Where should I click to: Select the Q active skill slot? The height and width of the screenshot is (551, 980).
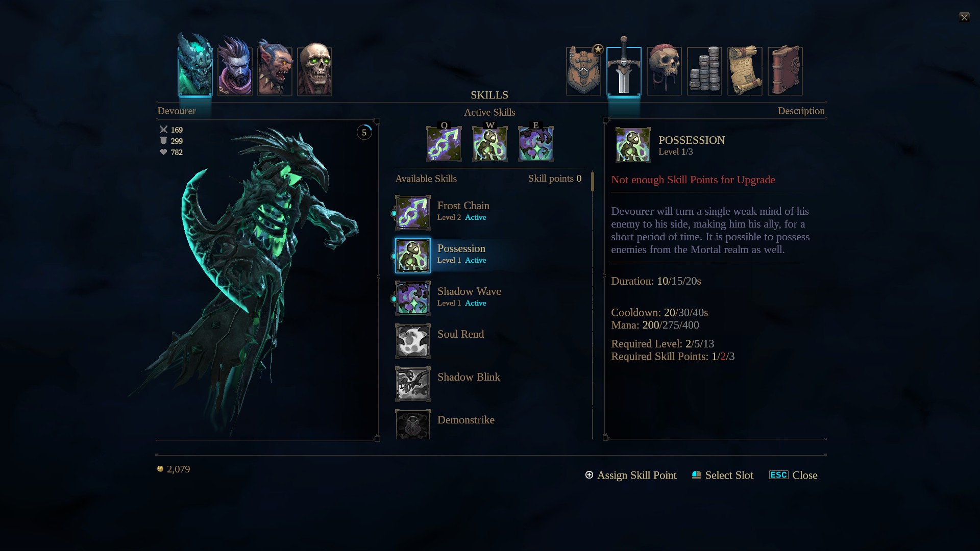[444, 143]
